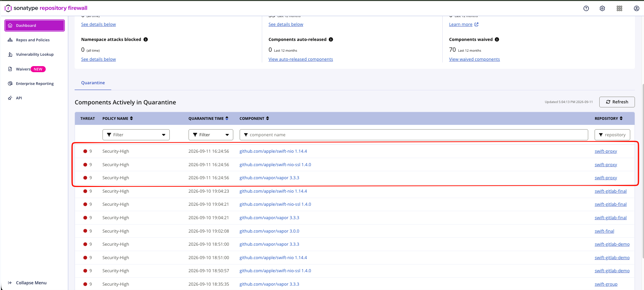
Task: Go to Dashboard in sidebar
Action: pos(35,26)
